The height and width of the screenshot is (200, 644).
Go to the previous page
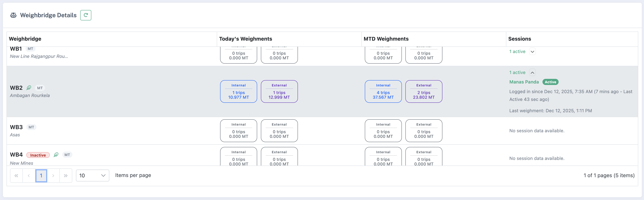[29, 176]
